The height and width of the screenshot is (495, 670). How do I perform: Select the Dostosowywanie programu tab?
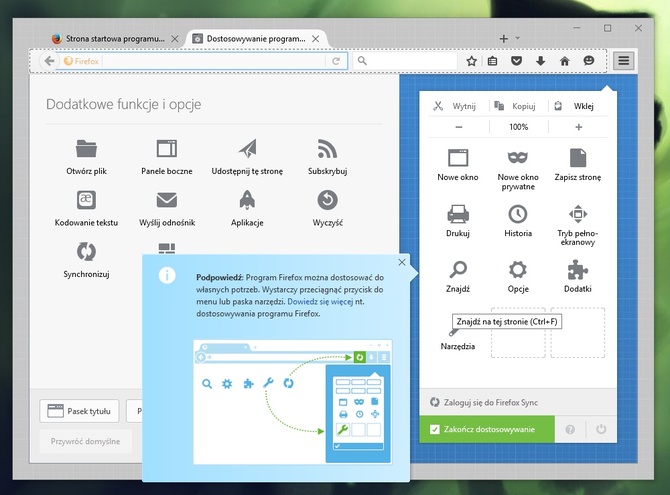pos(256,38)
